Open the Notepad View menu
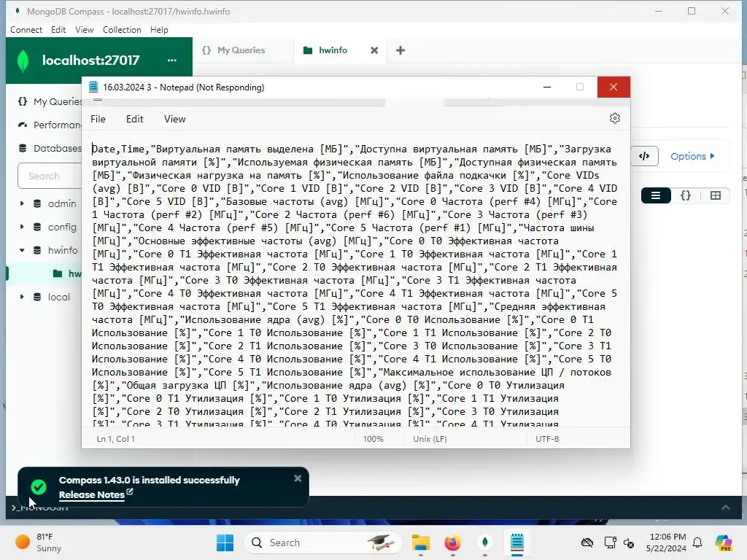 [175, 119]
